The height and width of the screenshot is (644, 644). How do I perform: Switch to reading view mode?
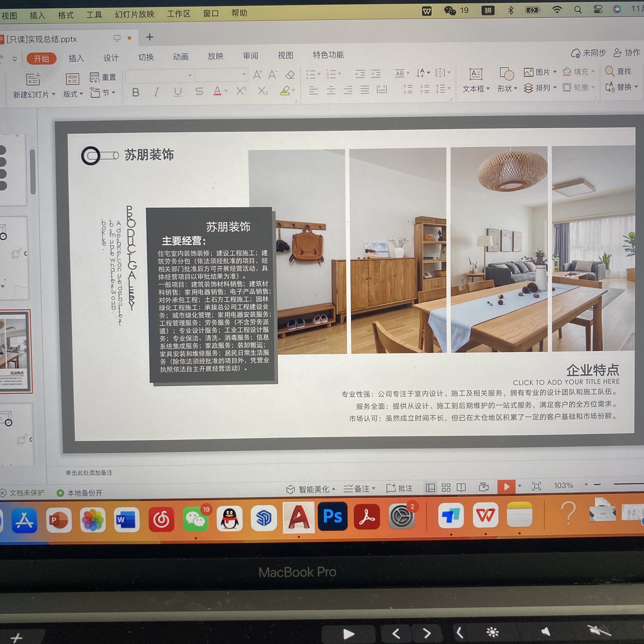pyautogui.click(x=461, y=488)
